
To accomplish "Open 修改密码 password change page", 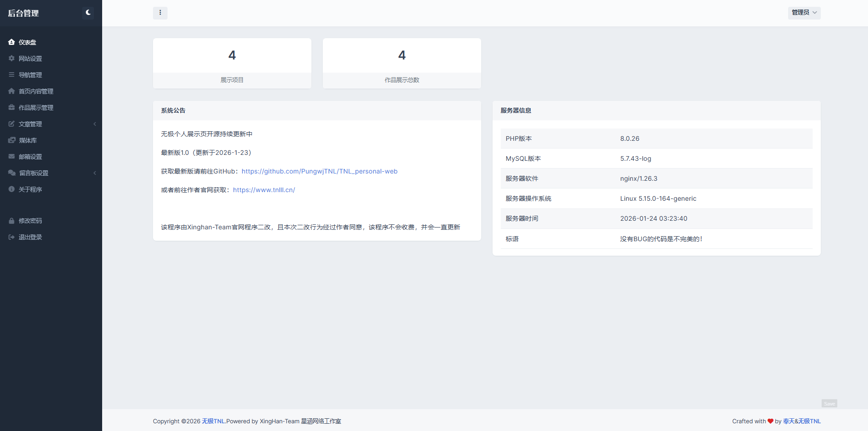I will (x=30, y=220).
